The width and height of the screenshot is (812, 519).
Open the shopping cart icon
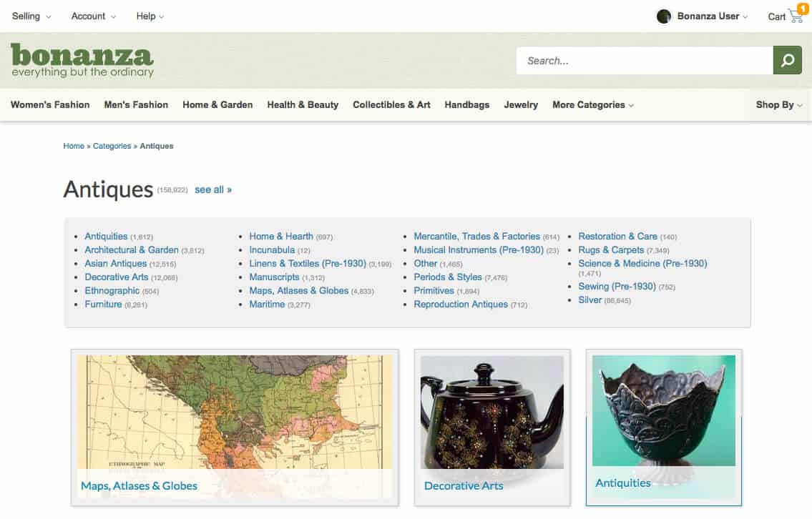pos(796,16)
